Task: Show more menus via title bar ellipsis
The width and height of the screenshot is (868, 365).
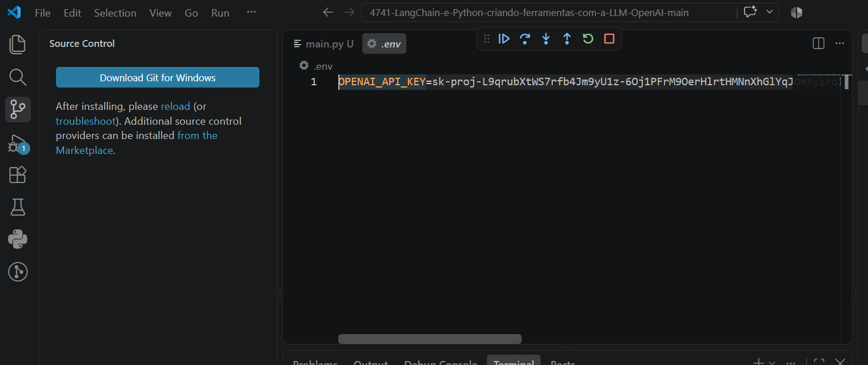Action: (x=251, y=13)
